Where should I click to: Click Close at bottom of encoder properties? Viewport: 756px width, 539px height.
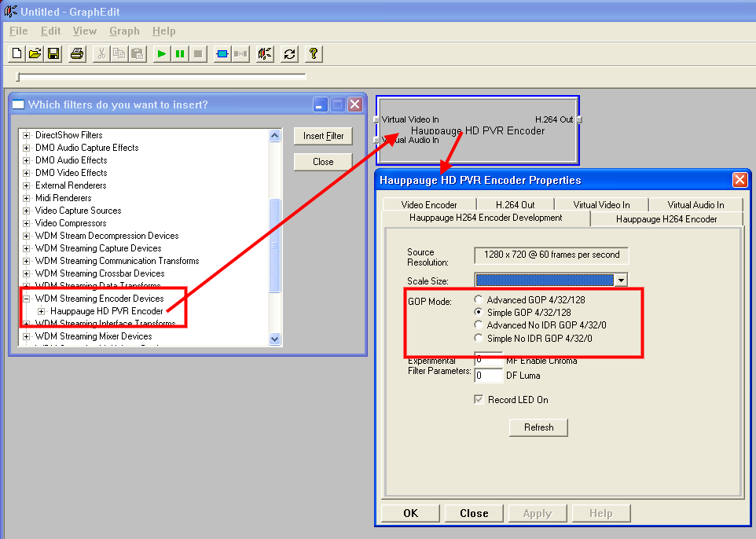(x=474, y=513)
